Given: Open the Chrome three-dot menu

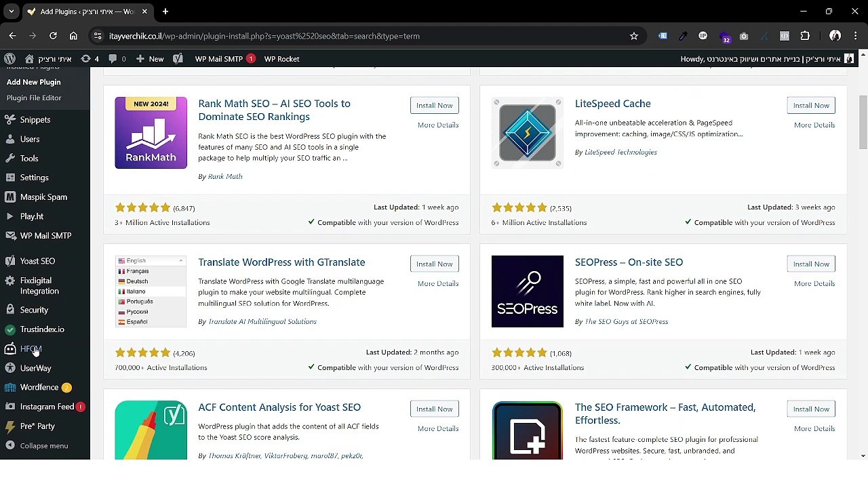Looking at the screenshot, I should pyautogui.click(x=855, y=36).
